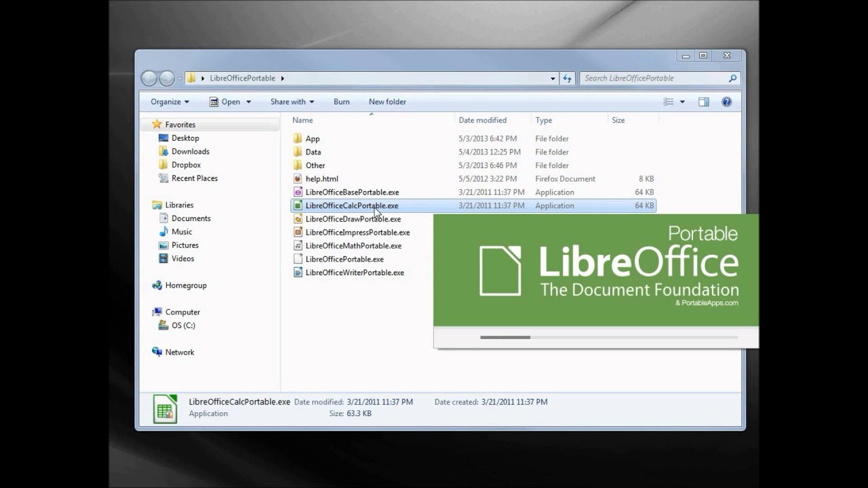The height and width of the screenshot is (488, 868).
Task: Click the Videos library icon
Action: (x=163, y=258)
